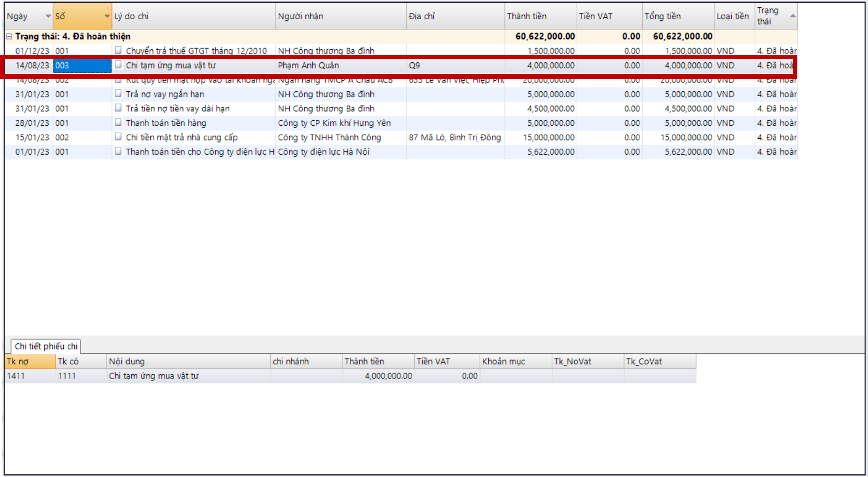This screenshot has height=477, width=868.
Task: Click the detail row with account 1411
Action: coord(16,376)
